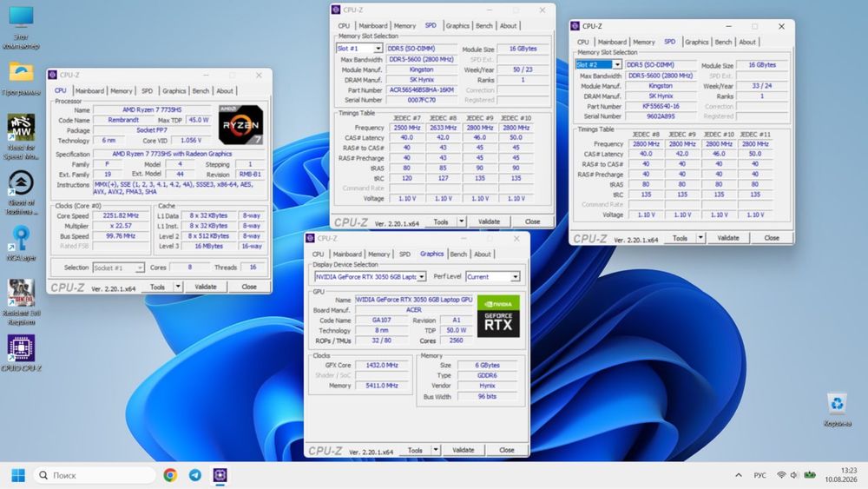Open the Windows Start menu
Image resolution: width=868 pixels, height=489 pixels.
[18, 475]
